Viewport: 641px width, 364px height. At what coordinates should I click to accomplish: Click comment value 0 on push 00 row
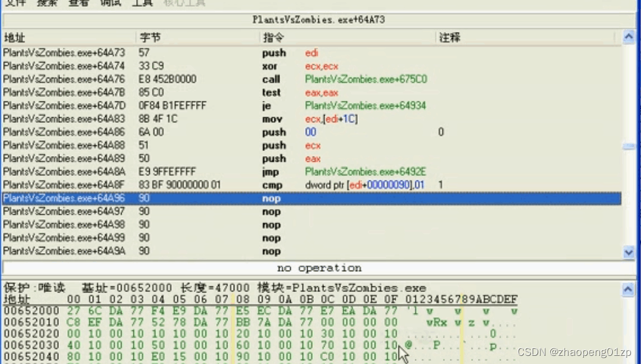(x=440, y=132)
